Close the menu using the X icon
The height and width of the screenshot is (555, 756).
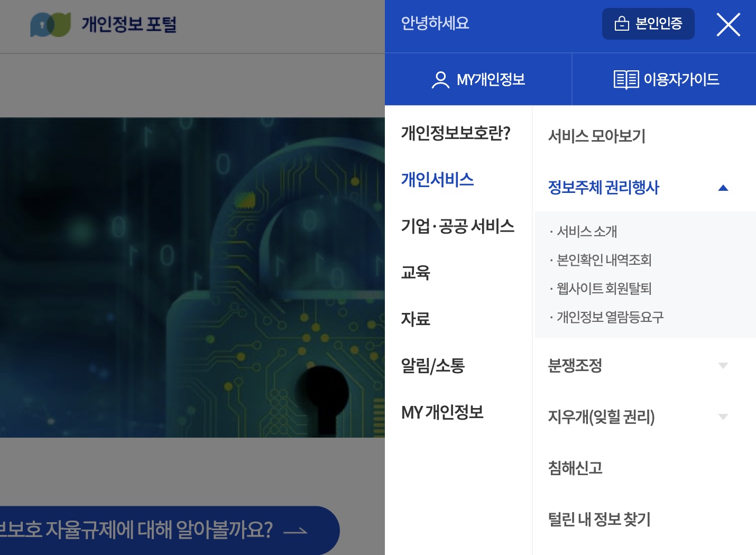[728, 24]
